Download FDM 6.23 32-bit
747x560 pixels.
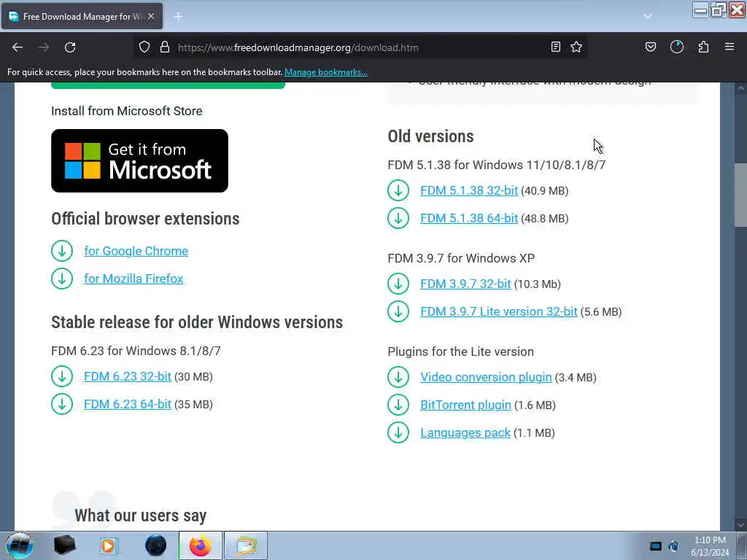pyautogui.click(x=127, y=377)
